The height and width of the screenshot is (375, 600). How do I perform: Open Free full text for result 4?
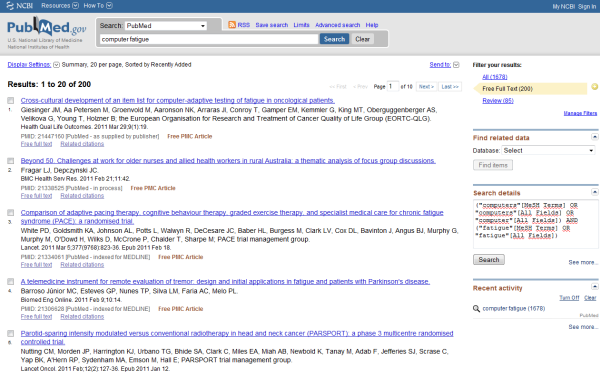[x=36, y=316]
